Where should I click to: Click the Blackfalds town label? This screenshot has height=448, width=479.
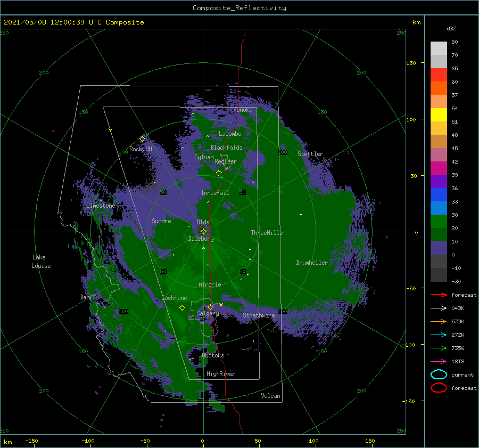click(226, 148)
